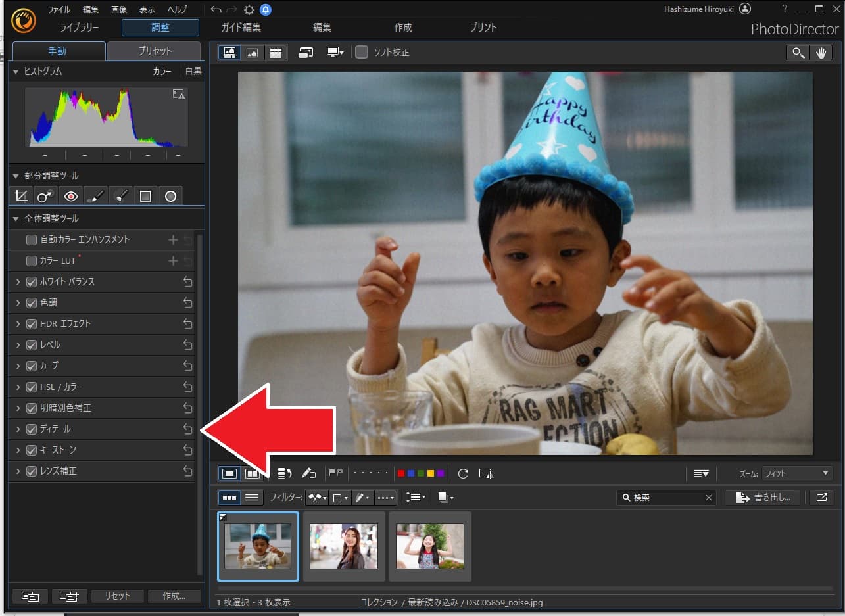Viewport: 845px width, 616px height.
Task: Open the zoom level dropdown showing フィット
Action: 797,473
